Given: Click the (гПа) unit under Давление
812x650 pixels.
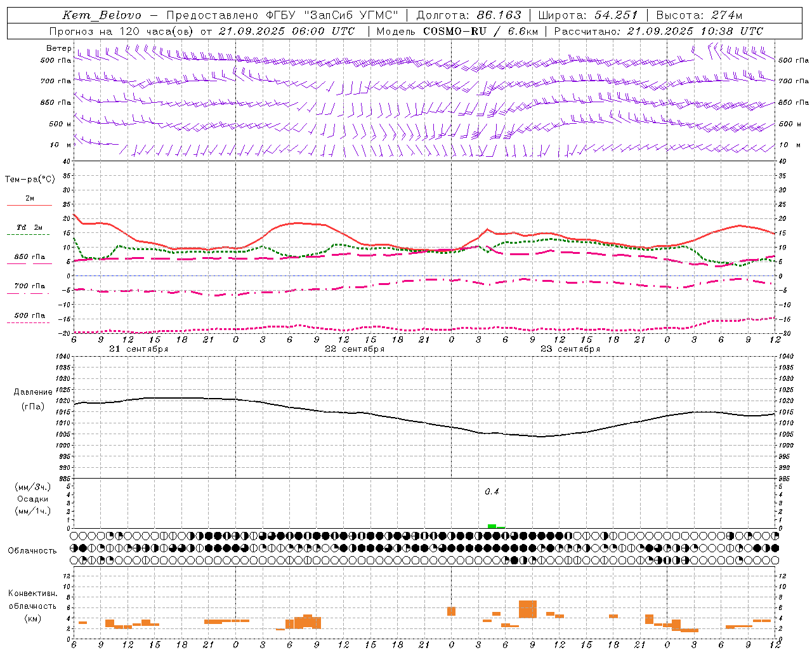Looking at the screenshot, I should point(33,407).
